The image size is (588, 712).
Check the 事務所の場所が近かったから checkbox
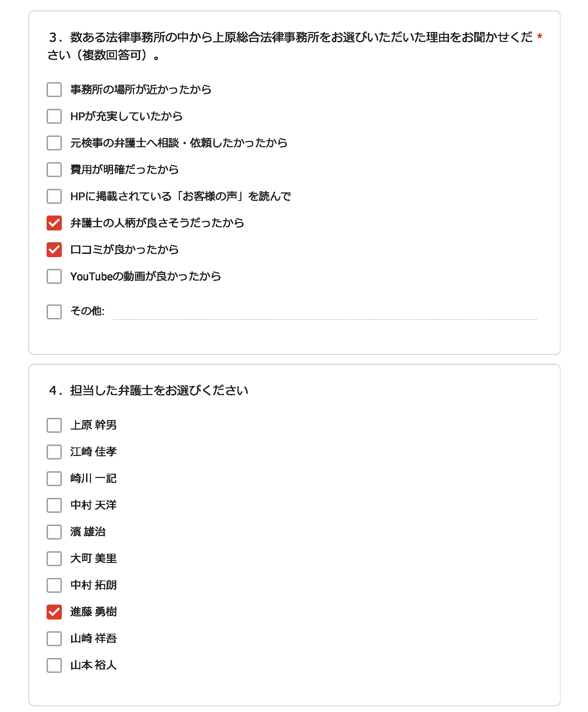pyautogui.click(x=54, y=90)
